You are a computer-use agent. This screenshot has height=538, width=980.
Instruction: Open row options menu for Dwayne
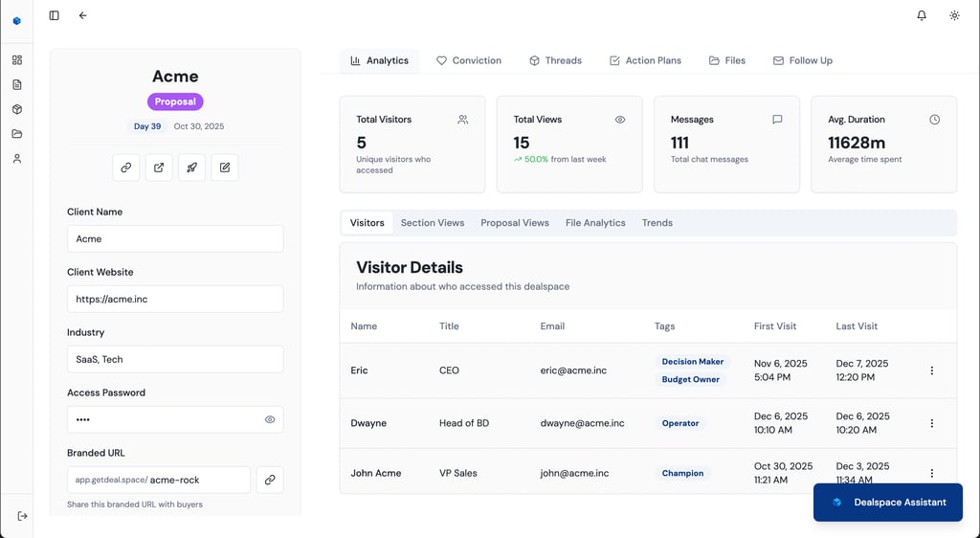(932, 423)
